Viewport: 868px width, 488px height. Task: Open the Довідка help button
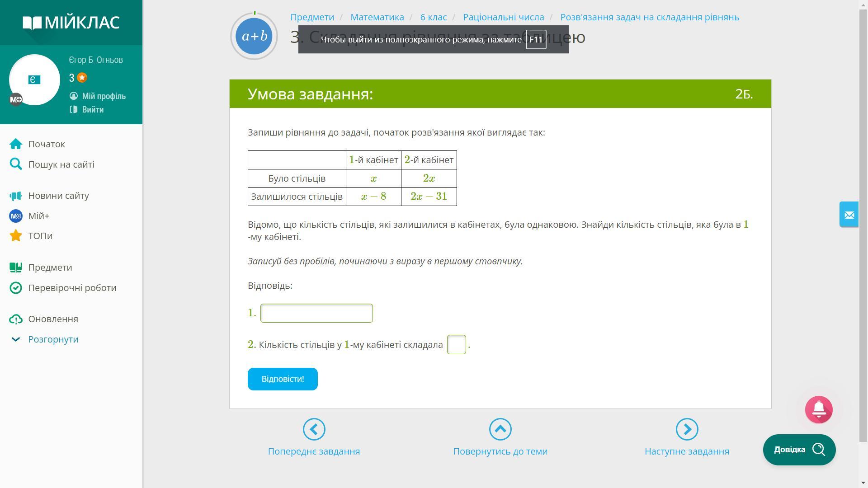[x=799, y=450]
